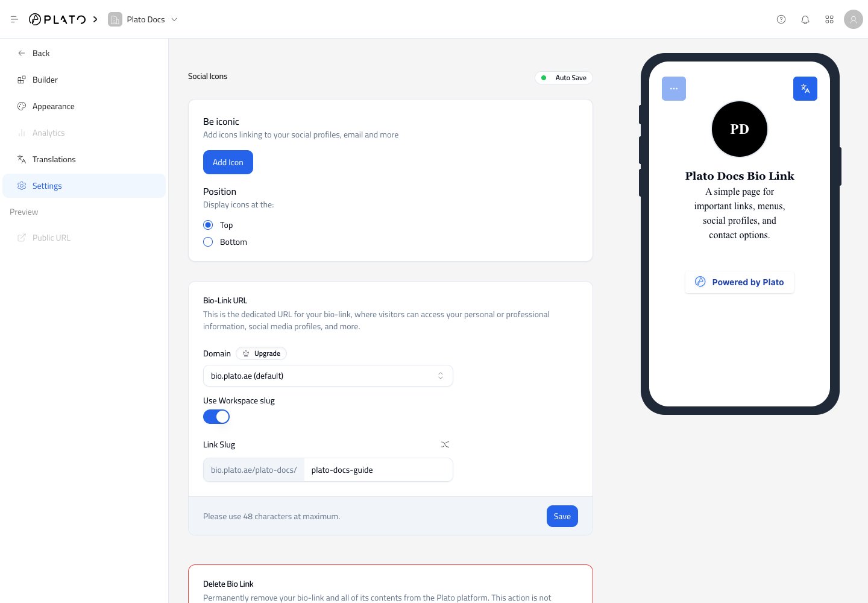Select the Top position radio button

(208, 225)
